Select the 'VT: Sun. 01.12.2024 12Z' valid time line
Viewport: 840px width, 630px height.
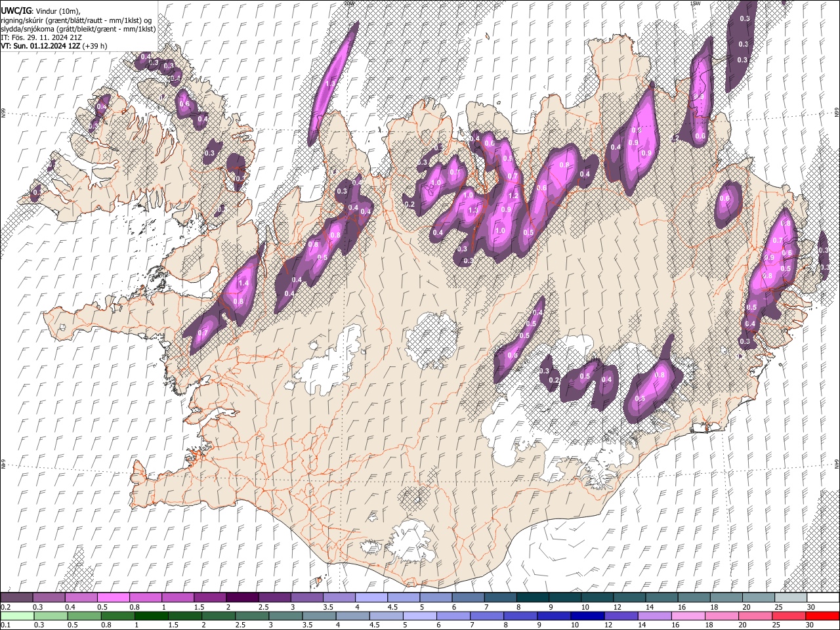[40, 47]
